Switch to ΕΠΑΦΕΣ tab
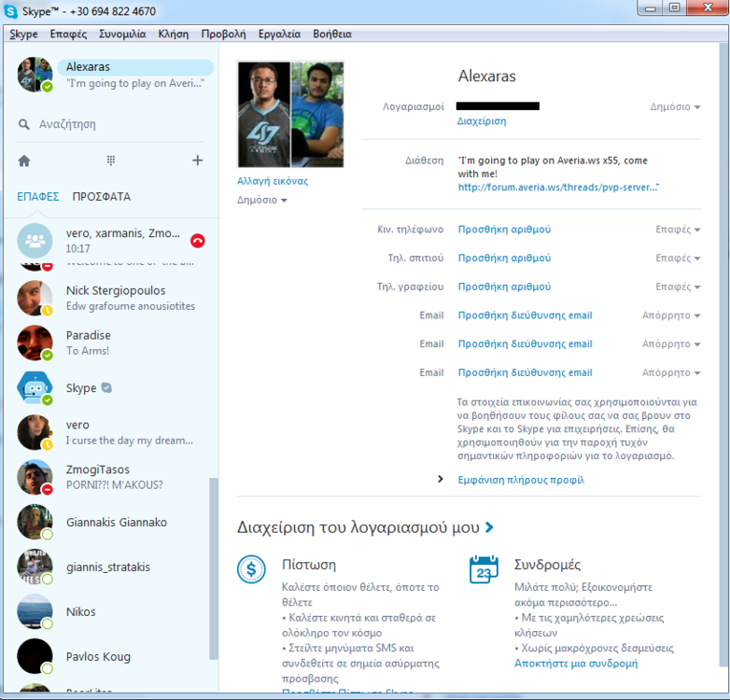 [38, 197]
